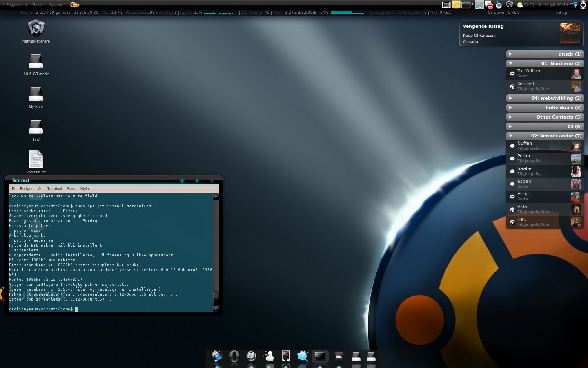The height and width of the screenshot is (368, 588).
Task: Open the silver mail globe dock icon
Action: [x=252, y=356]
